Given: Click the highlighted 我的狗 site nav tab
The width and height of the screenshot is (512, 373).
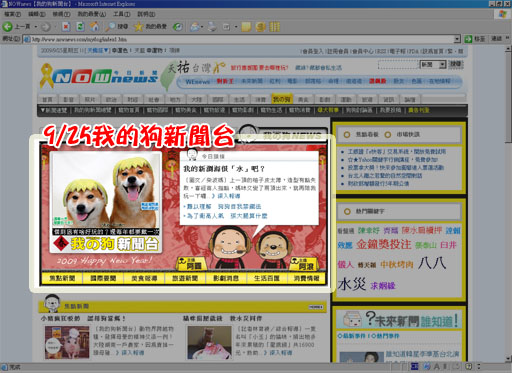Looking at the screenshot, I should click(x=282, y=99).
